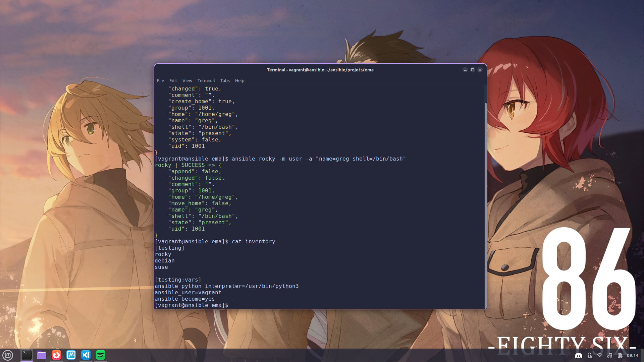Click the '"append": false,' output line

tap(195, 171)
